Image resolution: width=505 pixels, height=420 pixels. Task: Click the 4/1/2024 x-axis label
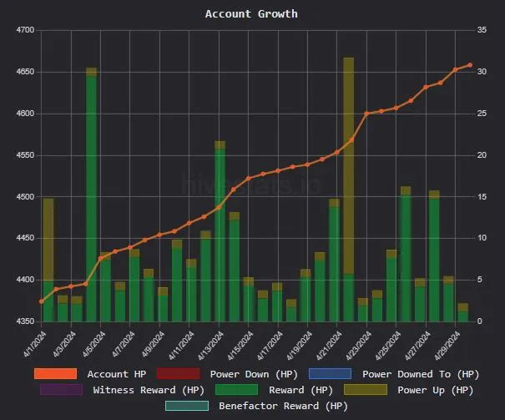[35, 344]
